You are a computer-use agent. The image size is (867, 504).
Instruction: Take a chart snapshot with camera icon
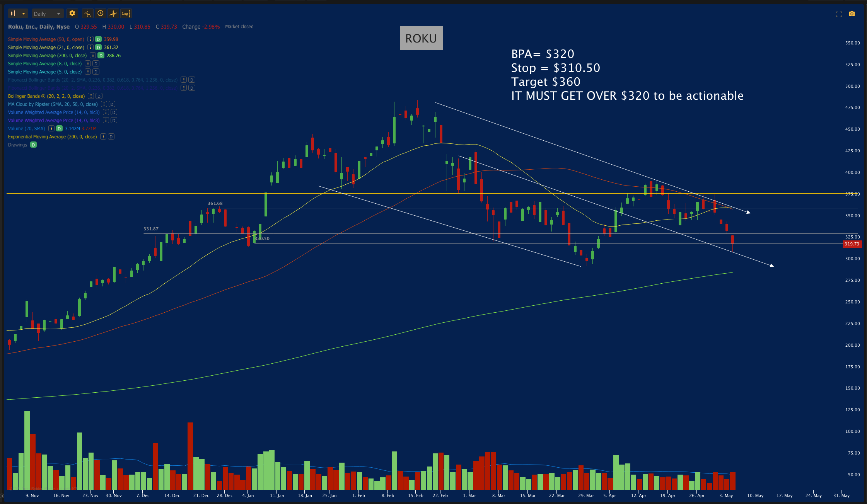pyautogui.click(x=852, y=14)
